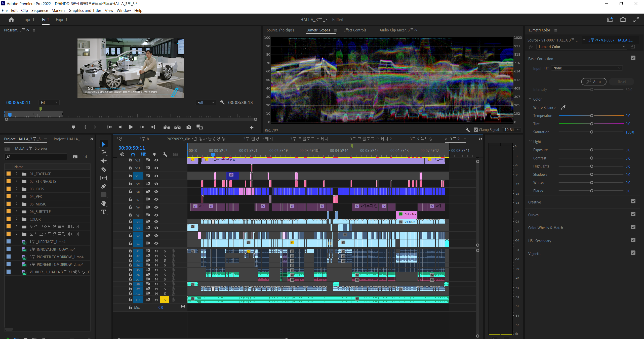644x339 pixels.
Task: Pick the White Balance eyedropper in Lumetri Color
Action: [563, 107]
